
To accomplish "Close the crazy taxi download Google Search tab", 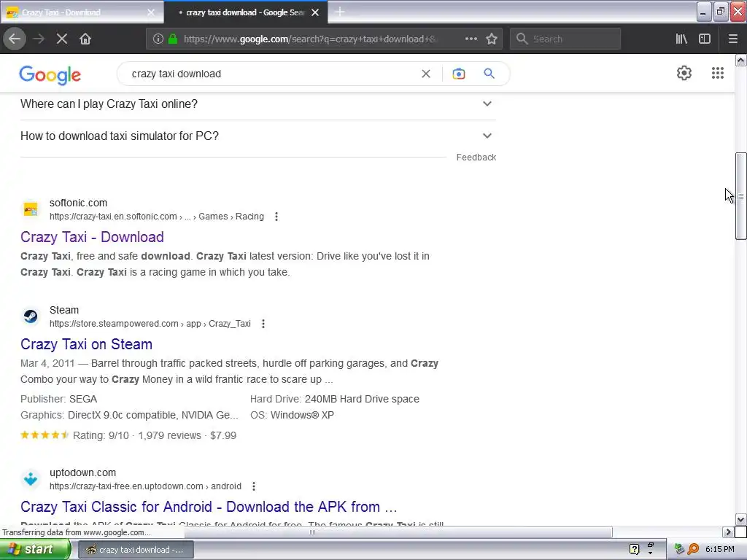I will (315, 12).
